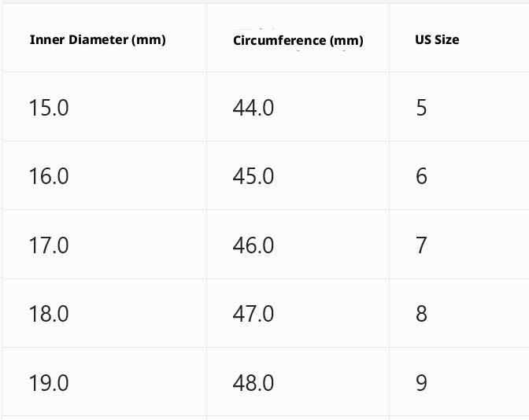Select the 44.0 circumference cell

(x=253, y=107)
